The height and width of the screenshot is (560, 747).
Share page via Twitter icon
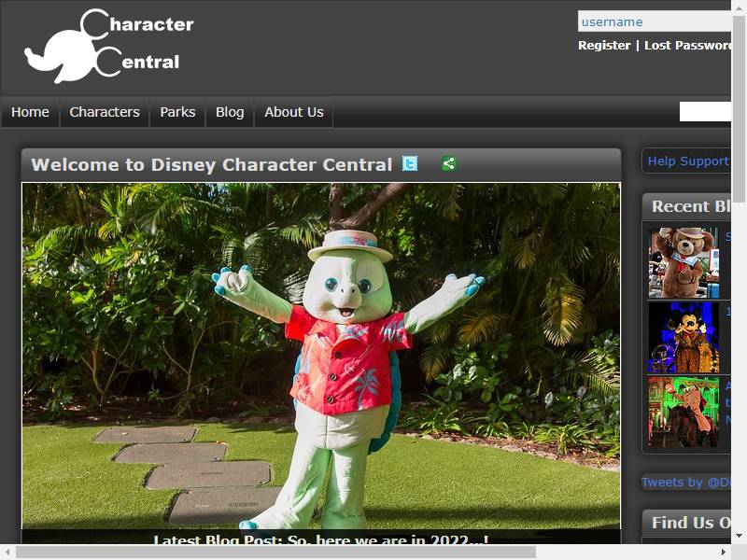(410, 163)
